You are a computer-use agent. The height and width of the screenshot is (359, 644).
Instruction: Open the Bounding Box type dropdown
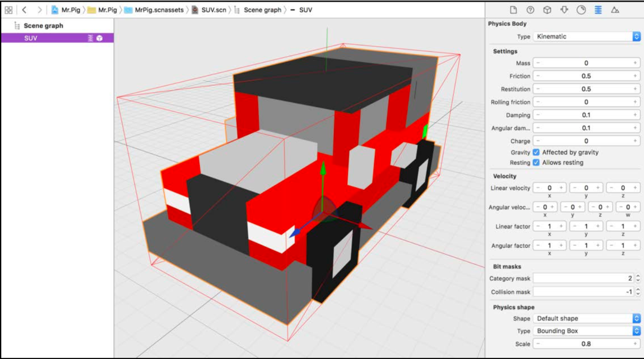pyautogui.click(x=587, y=331)
